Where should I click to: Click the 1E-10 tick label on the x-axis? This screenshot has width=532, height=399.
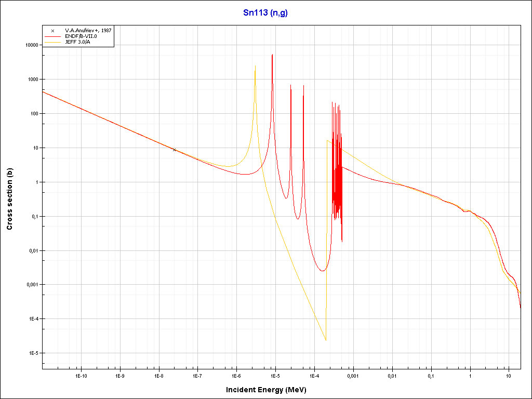coord(81,375)
